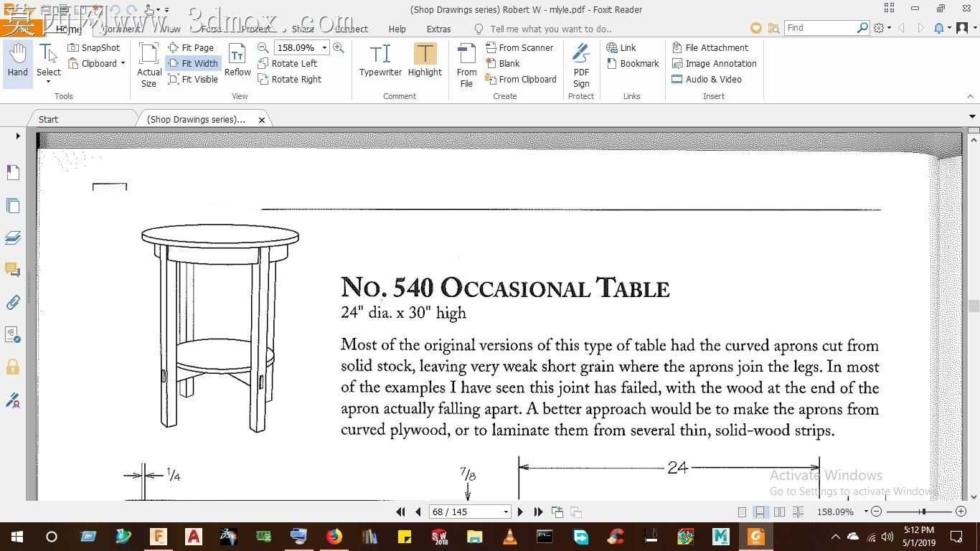Collapse the ribbon with the chevron
Viewport: 980px width, 551px height.
[971, 96]
